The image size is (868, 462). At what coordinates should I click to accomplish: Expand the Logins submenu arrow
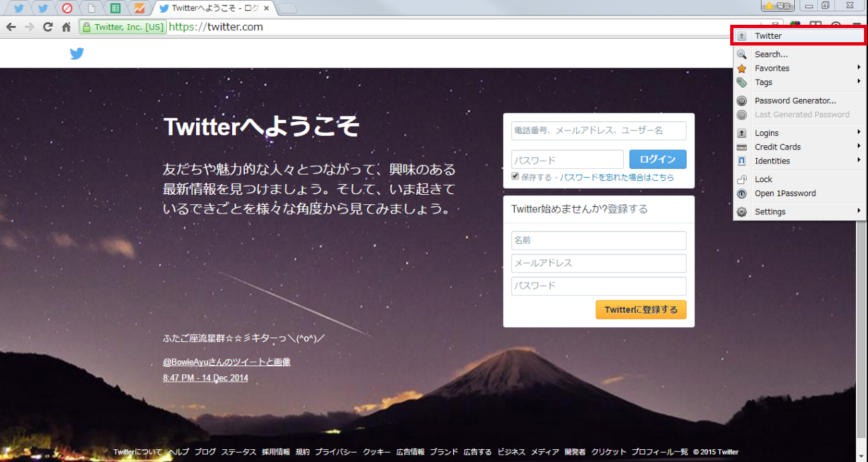pos(859,133)
